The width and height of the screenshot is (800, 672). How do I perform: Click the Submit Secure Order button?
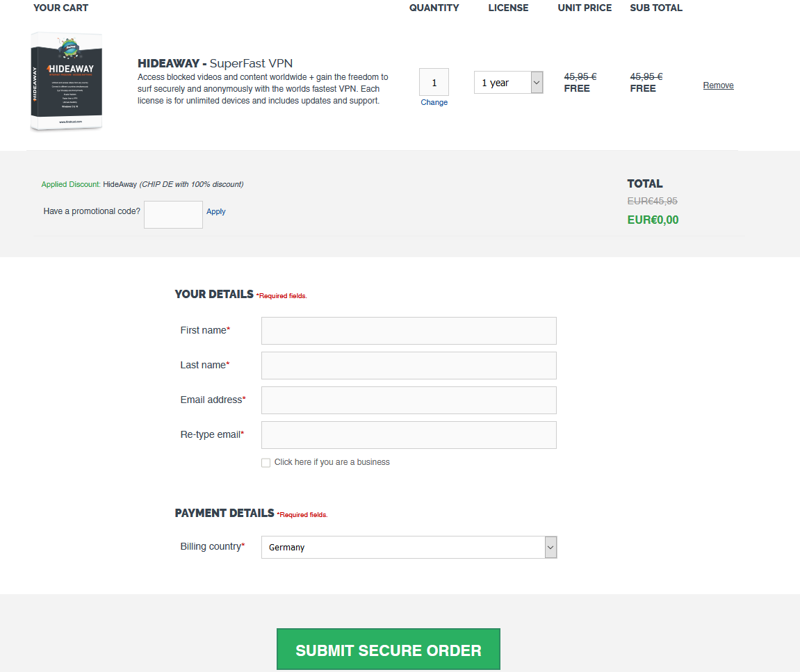click(389, 649)
